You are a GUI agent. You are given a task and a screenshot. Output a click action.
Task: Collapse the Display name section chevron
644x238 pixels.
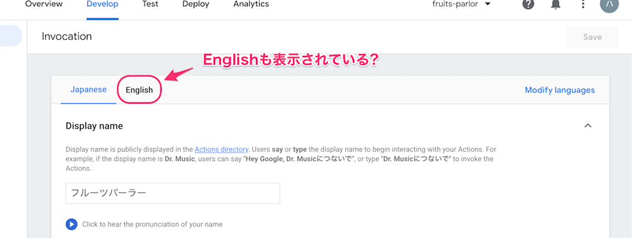coord(588,126)
